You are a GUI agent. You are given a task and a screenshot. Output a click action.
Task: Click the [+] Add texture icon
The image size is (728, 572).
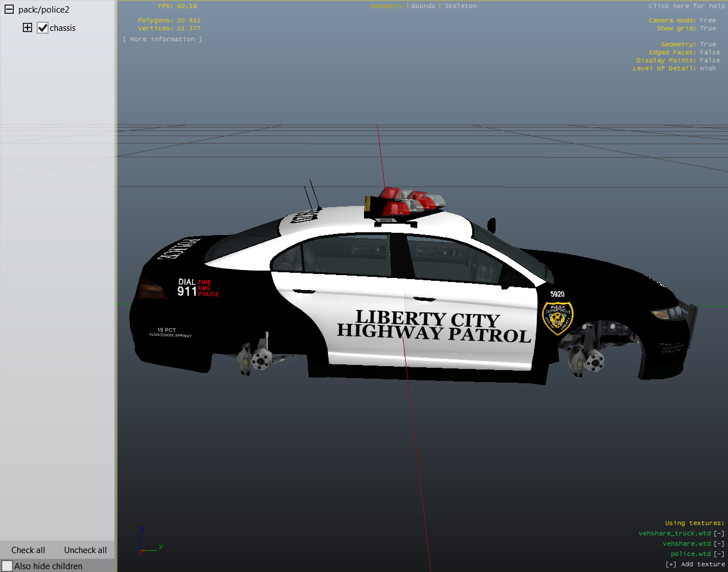click(671, 564)
